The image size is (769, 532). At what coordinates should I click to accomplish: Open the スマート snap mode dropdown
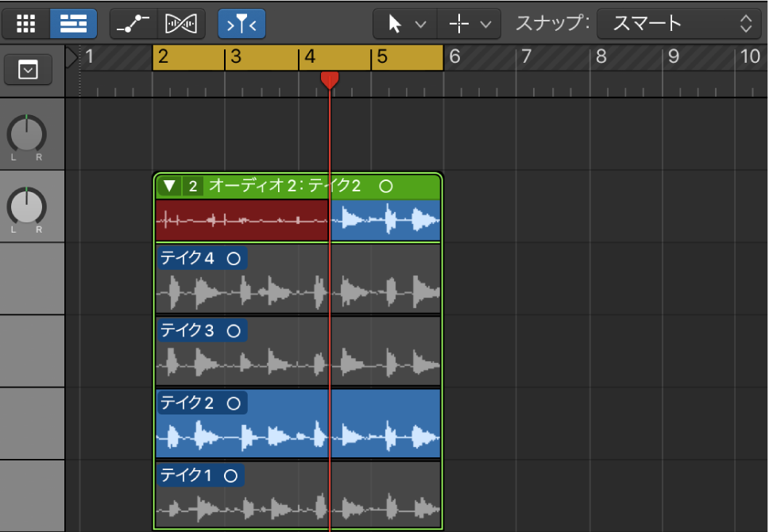[679, 23]
